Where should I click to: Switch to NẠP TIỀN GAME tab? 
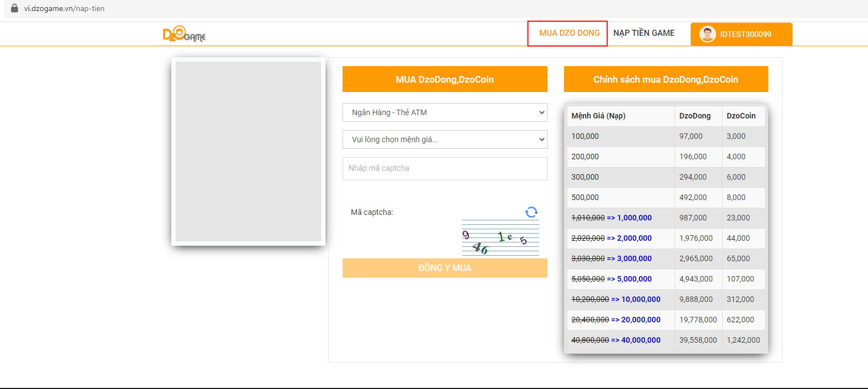click(x=644, y=33)
